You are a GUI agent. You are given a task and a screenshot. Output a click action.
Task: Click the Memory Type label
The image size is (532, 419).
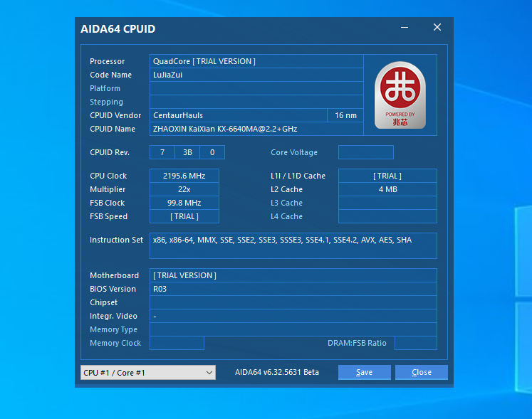(x=113, y=329)
